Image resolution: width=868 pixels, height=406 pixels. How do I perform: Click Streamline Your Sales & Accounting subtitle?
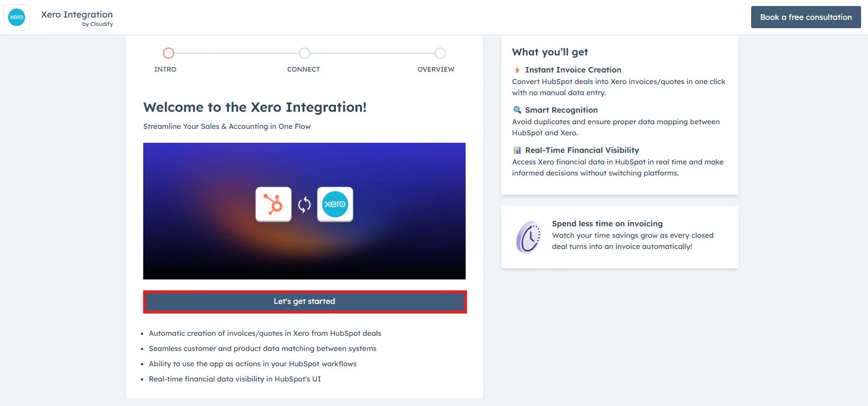(x=227, y=127)
